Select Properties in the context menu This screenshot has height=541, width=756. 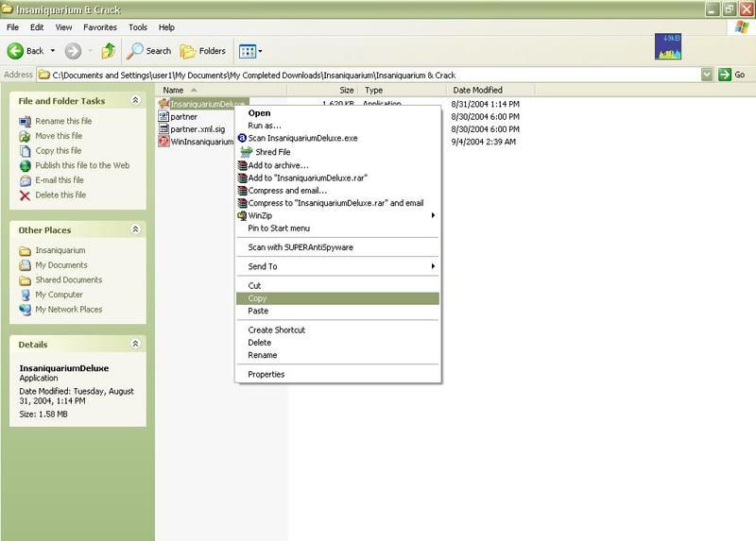click(x=266, y=375)
